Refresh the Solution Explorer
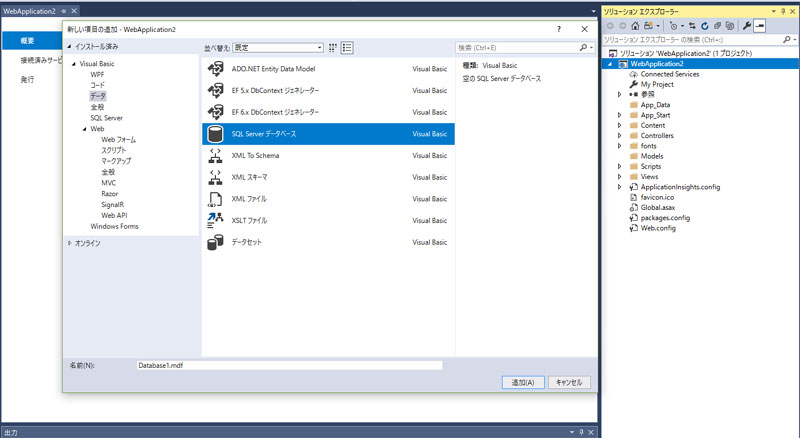 point(705,26)
